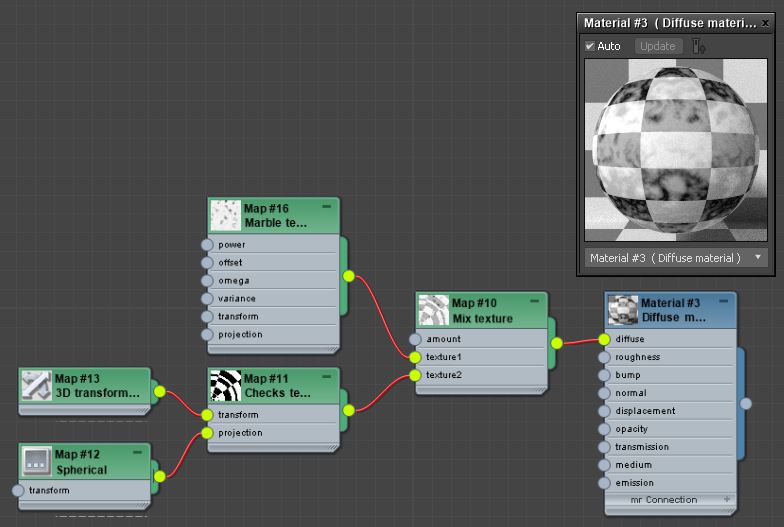Click the Mix texture node preview icon
The height and width of the screenshot is (527, 784).
pos(434,310)
